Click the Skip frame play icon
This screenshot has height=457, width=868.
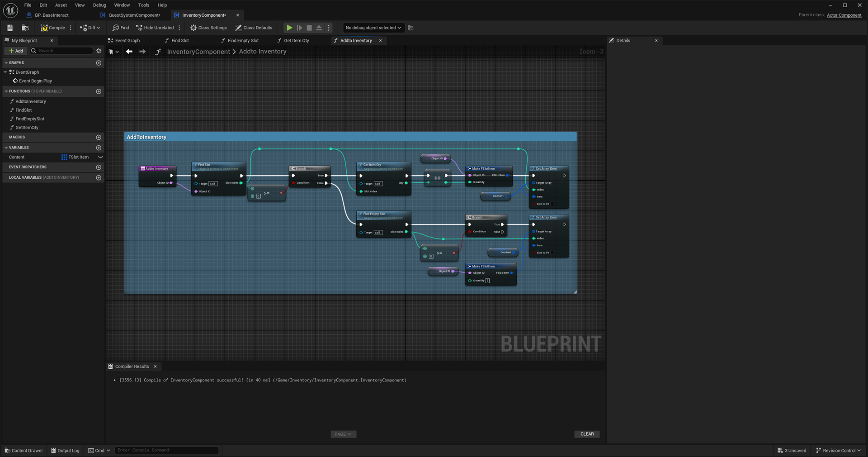pos(299,28)
